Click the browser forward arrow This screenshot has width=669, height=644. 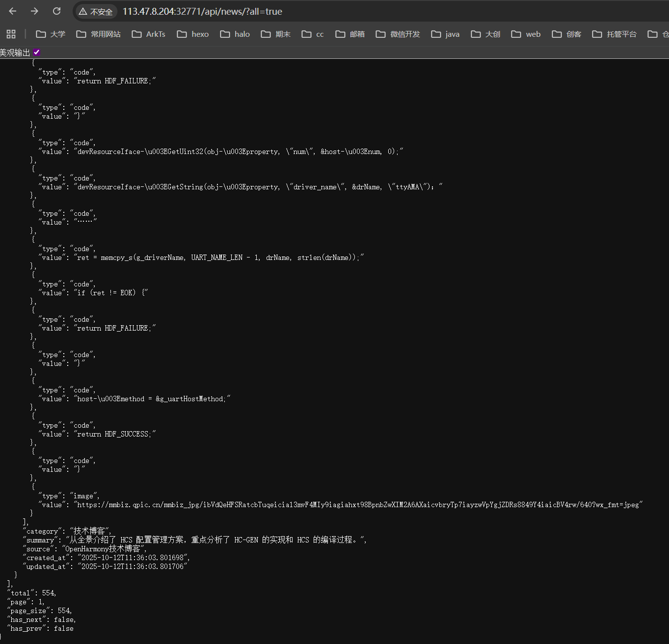[34, 11]
